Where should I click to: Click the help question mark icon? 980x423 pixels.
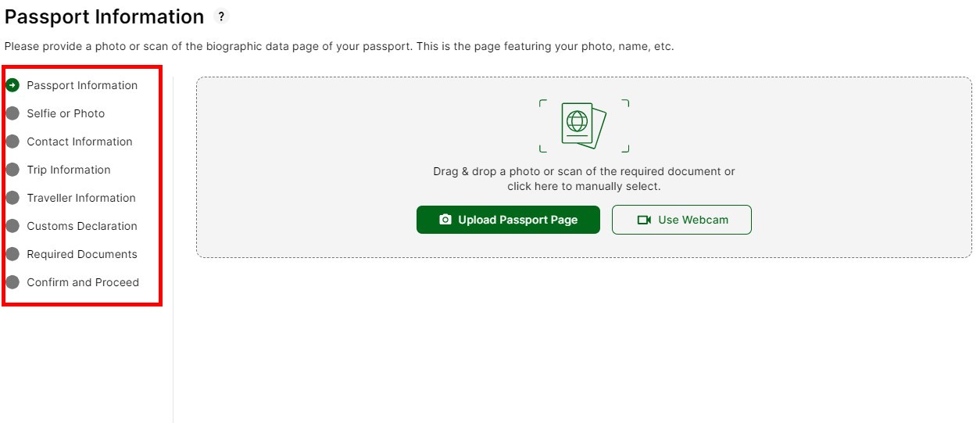(x=222, y=16)
